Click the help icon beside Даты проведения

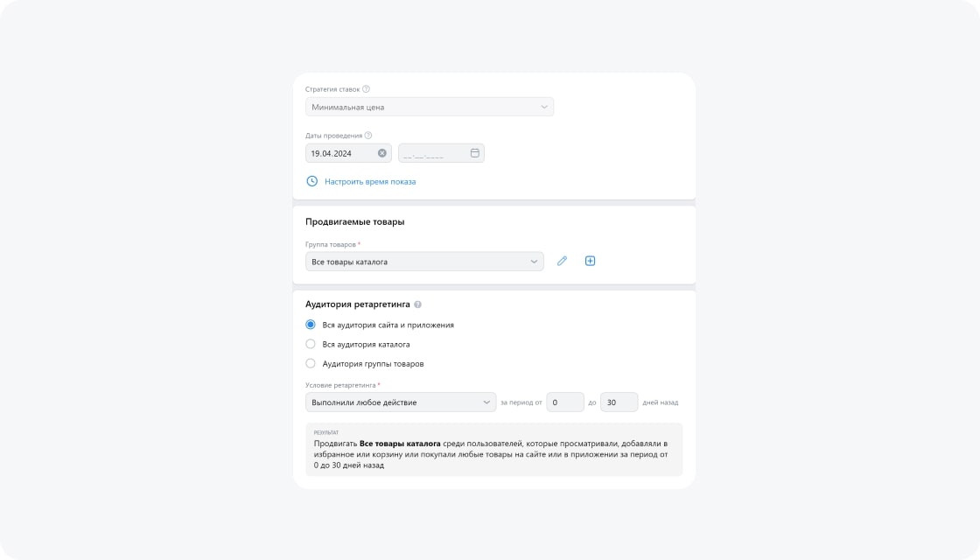click(368, 135)
